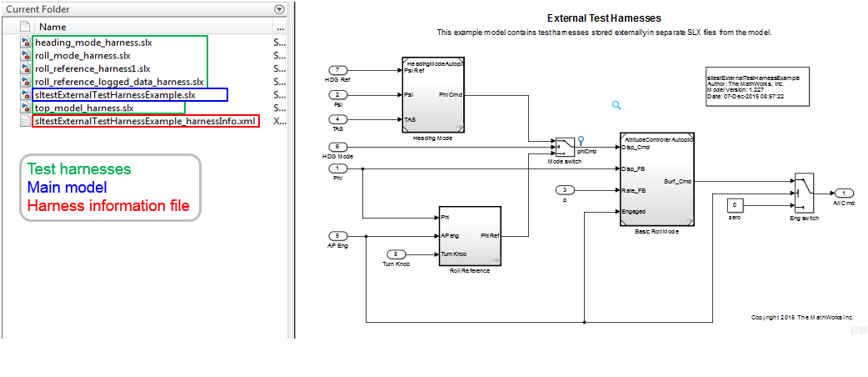Click the harnessInfo.xml document icon

click(25, 121)
